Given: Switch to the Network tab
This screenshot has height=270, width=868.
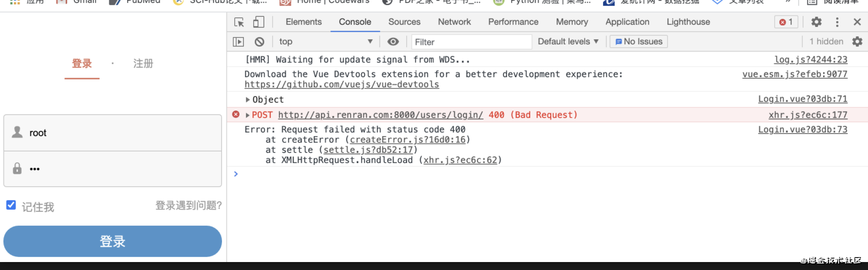Looking at the screenshot, I should 454,22.
